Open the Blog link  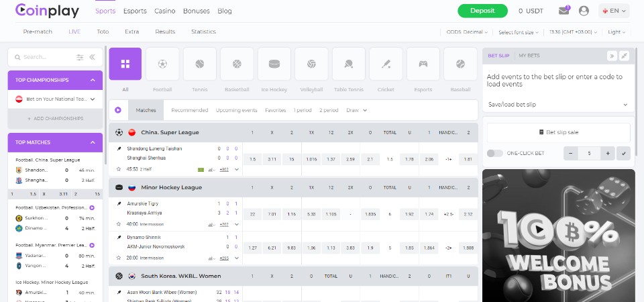[225, 11]
